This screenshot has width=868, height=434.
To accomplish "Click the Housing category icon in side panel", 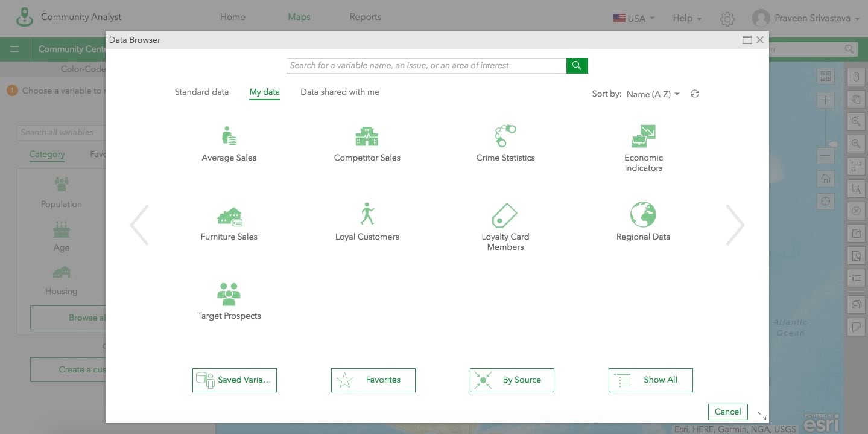I will [62, 272].
